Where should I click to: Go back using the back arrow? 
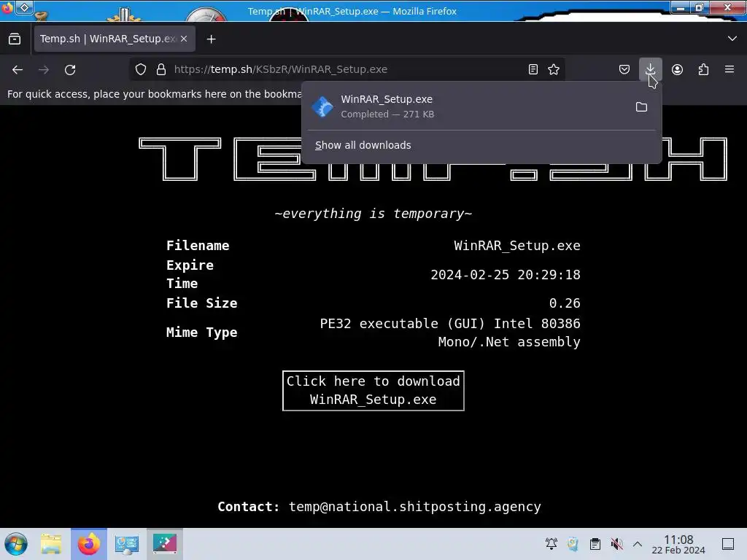[x=18, y=69]
